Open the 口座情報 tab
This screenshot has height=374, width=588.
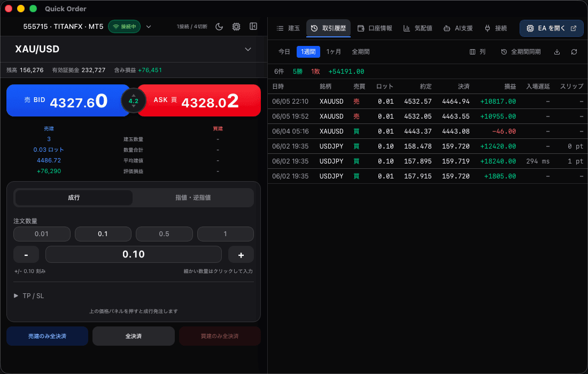pyautogui.click(x=375, y=28)
